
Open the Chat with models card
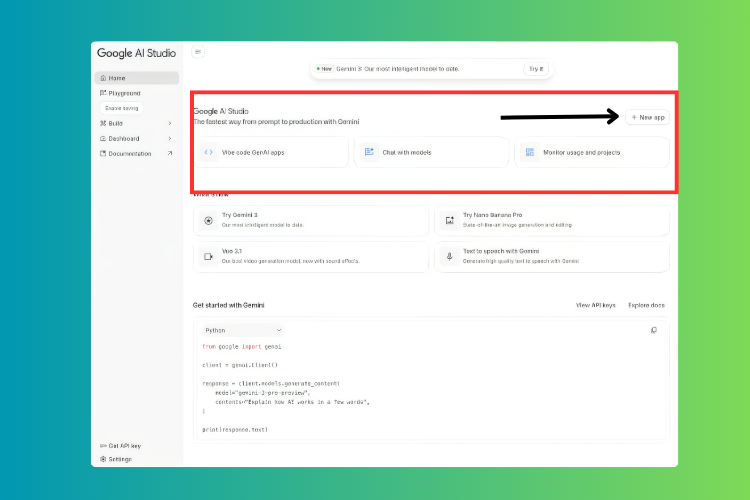point(431,153)
